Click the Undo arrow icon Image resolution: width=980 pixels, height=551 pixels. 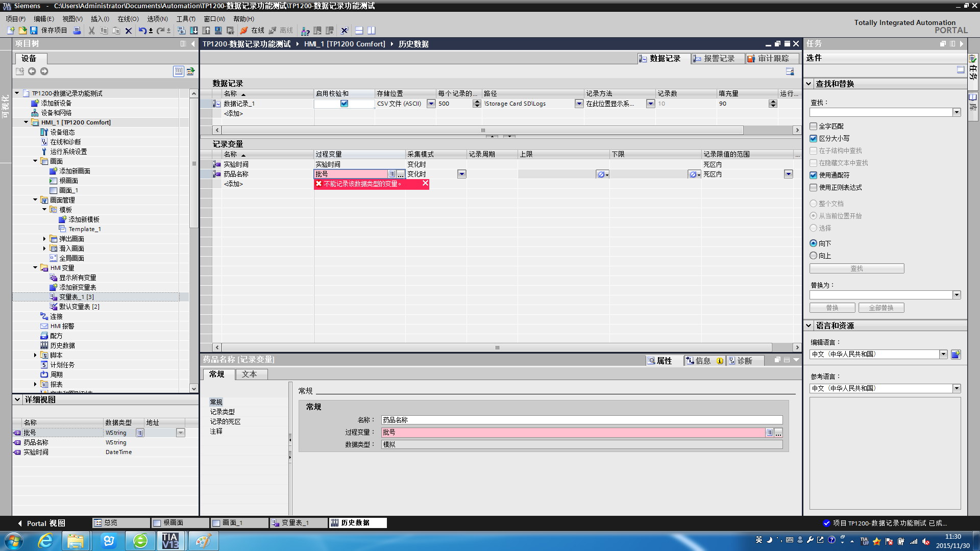tap(142, 31)
